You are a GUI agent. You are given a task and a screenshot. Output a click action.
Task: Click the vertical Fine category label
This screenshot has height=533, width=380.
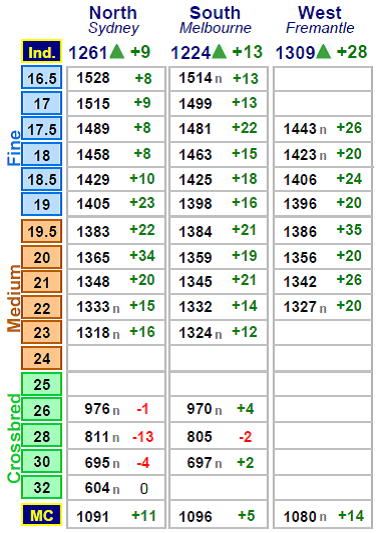click(x=14, y=148)
